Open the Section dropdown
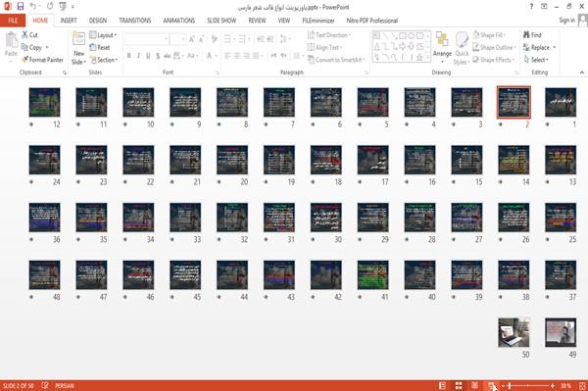588x391 pixels. tap(104, 60)
